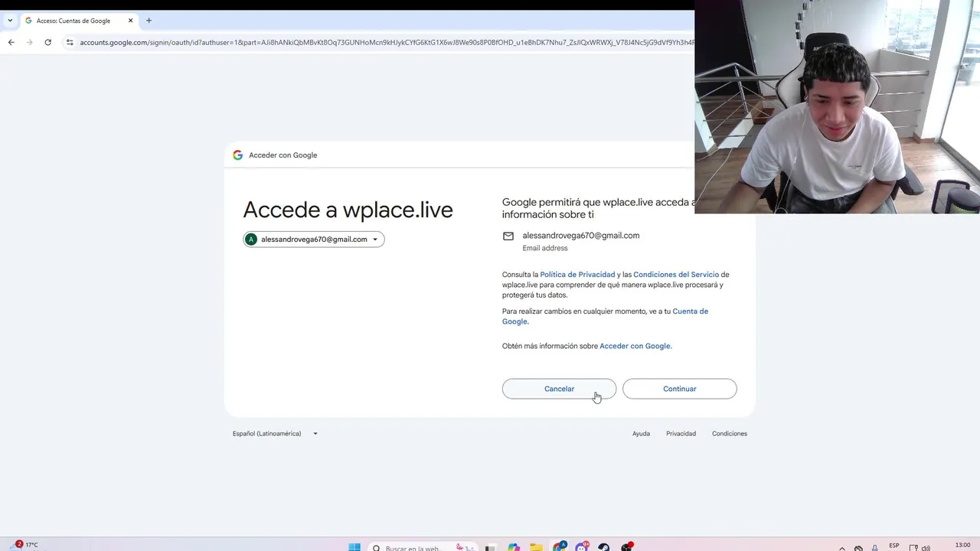Click the Condiciones footer link
This screenshot has height=551, width=980.
click(730, 434)
